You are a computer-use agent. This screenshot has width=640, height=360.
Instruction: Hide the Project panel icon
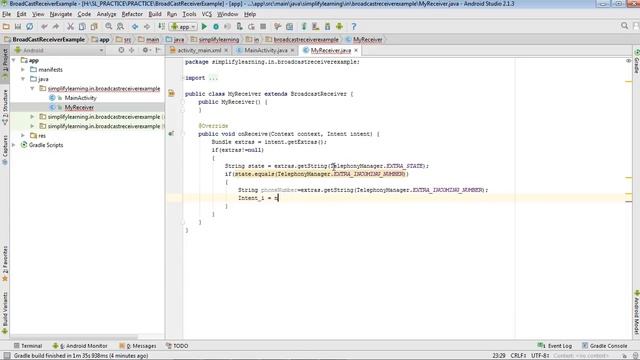(158, 50)
